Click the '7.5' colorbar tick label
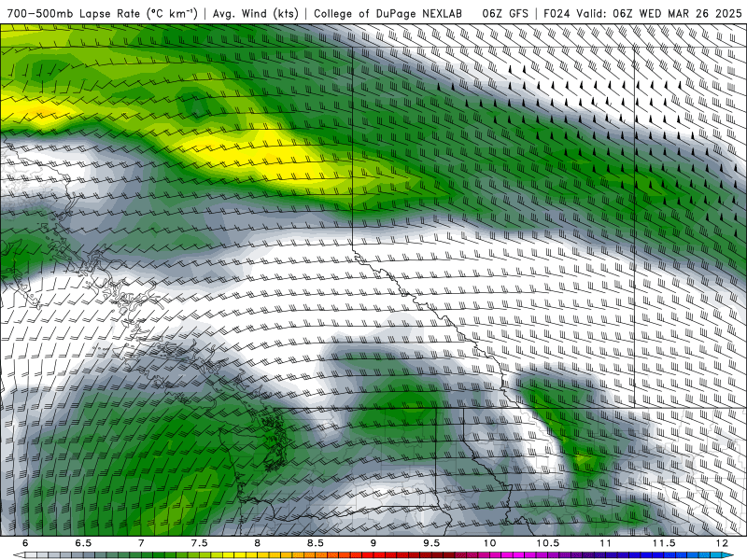 tap(199, 543)
